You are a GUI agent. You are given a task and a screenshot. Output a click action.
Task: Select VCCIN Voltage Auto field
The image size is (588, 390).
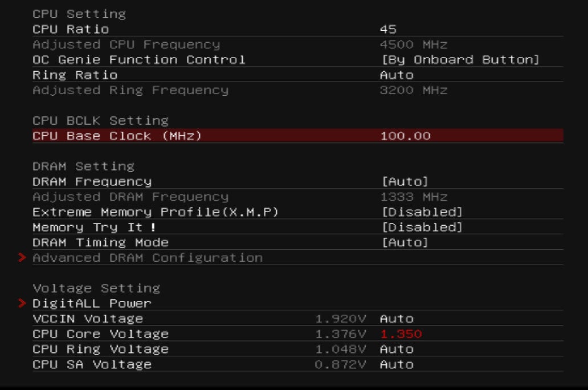pyautogui.click(x=397, y=319)
